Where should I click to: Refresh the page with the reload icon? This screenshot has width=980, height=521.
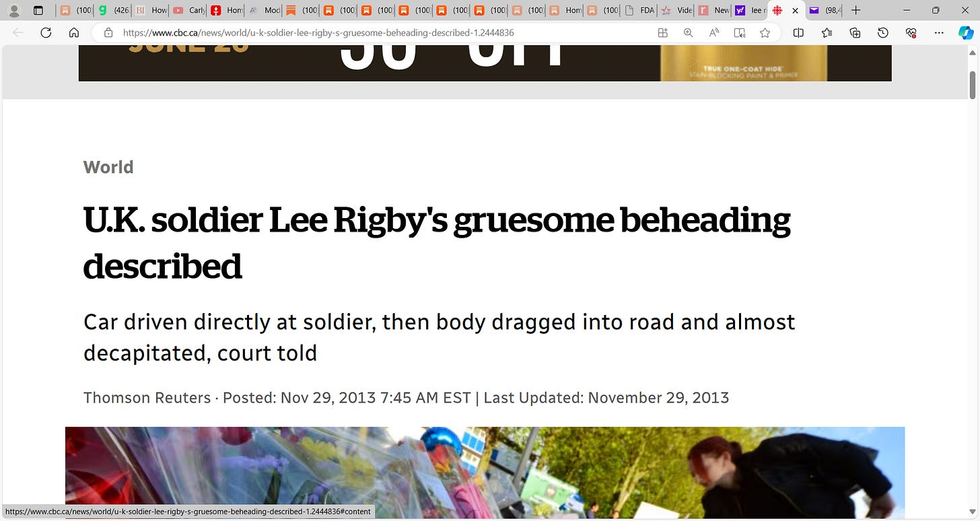tap(46, 32)
